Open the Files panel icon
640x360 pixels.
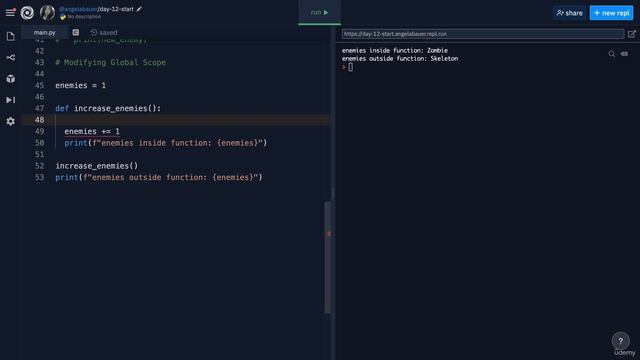[11, 36]
